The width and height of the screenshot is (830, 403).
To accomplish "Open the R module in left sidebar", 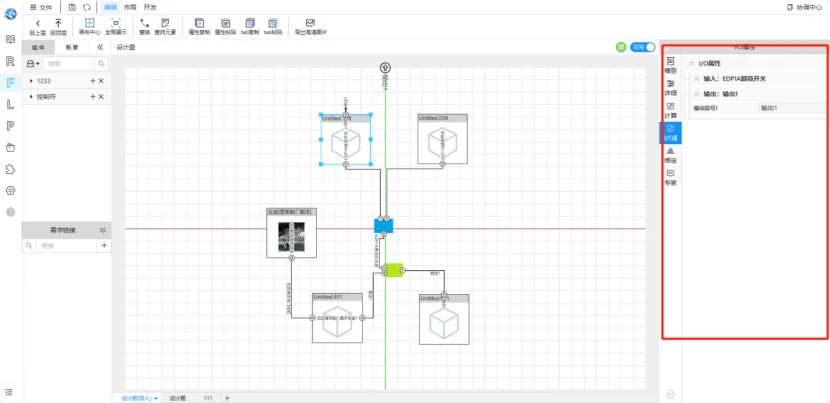I will tap(10, 61).
